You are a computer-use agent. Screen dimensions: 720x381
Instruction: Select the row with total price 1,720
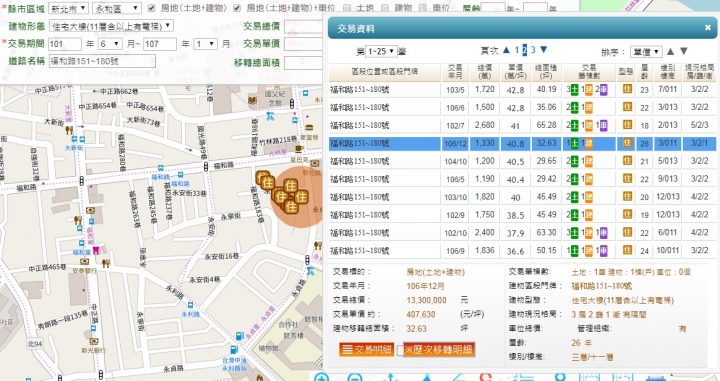pos(523,90)
